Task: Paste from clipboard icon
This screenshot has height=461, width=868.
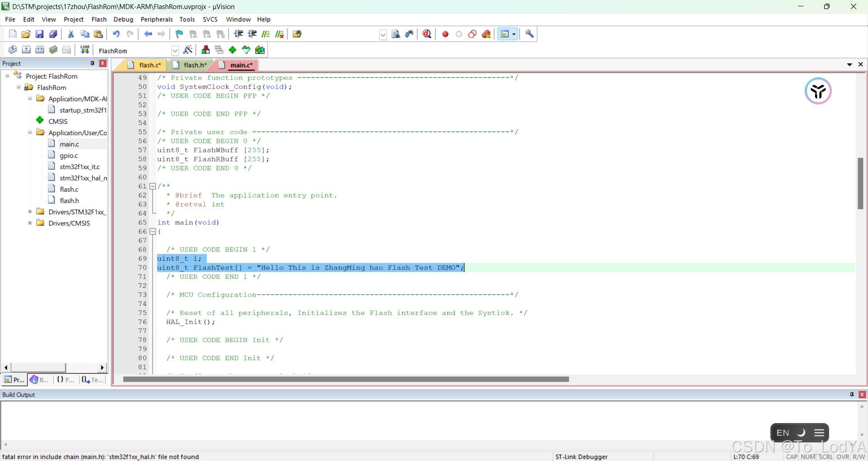Action: (98, 34)
